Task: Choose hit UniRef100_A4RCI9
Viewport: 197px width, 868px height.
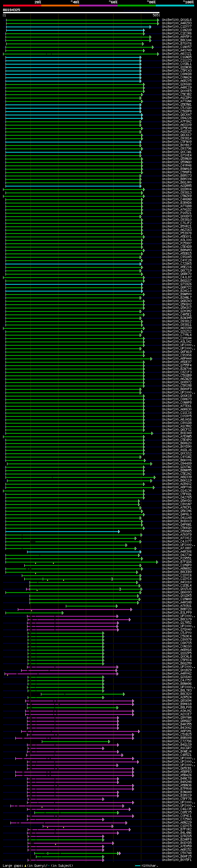Action: point(177,88)
